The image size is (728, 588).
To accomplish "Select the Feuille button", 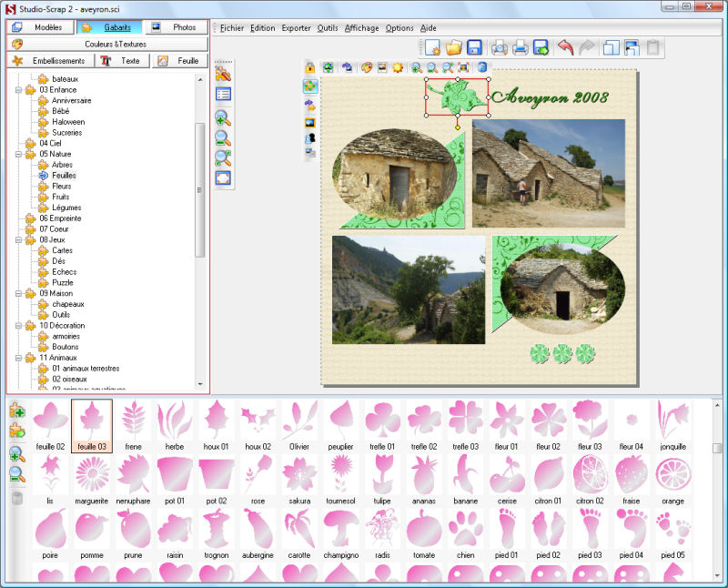I will (180, 61).
